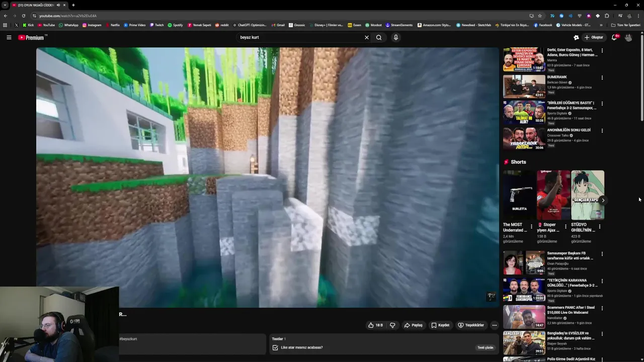
Task: Bookmark this page with star icon
Action: point(540,16)
